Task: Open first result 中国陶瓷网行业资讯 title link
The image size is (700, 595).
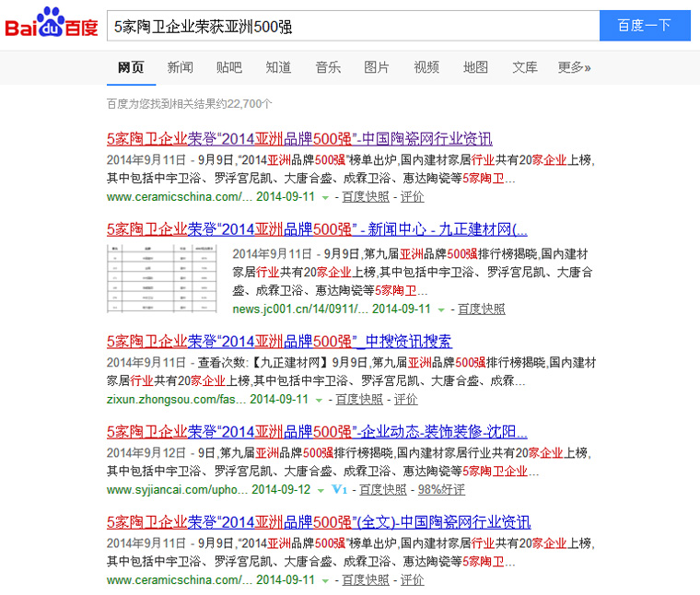Action: point(299,139)
